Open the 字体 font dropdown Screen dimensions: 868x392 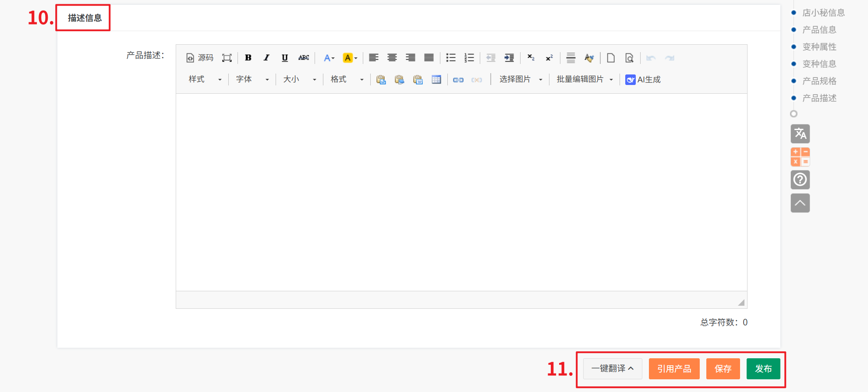tap(252, 80)
